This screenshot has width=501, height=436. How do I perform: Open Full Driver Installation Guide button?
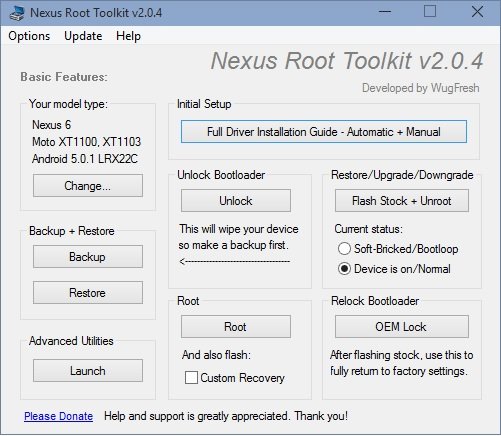click(x=324, y=132)
